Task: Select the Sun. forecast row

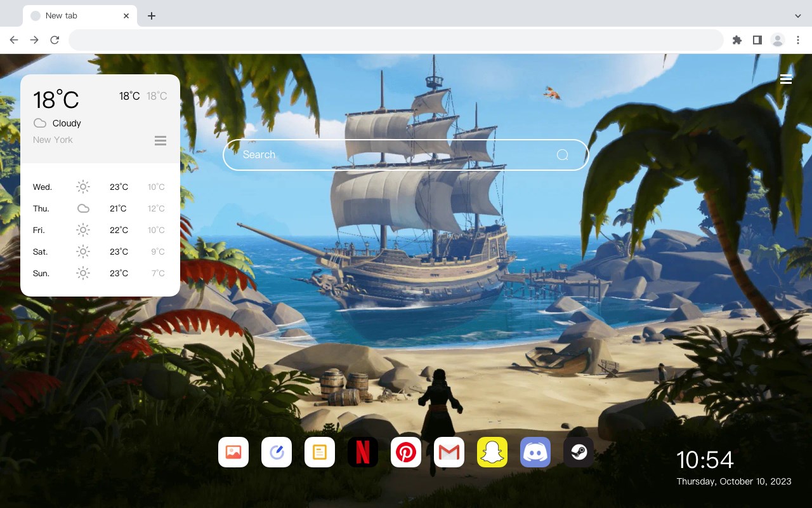Action: (100, 273)
